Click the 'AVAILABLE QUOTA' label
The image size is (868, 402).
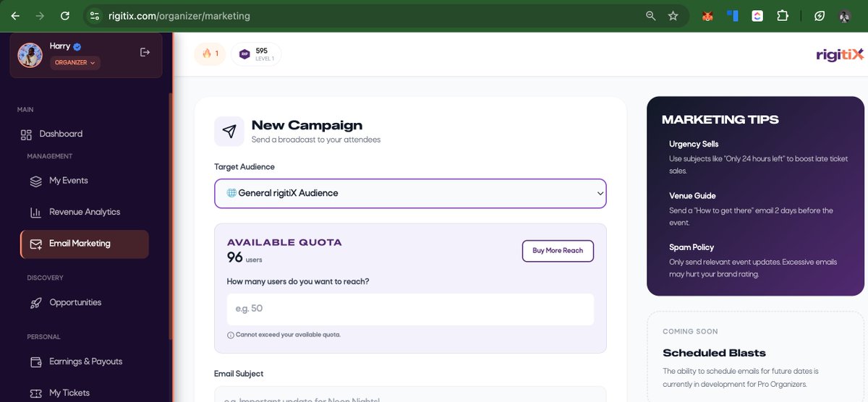[x=284, y=243]
